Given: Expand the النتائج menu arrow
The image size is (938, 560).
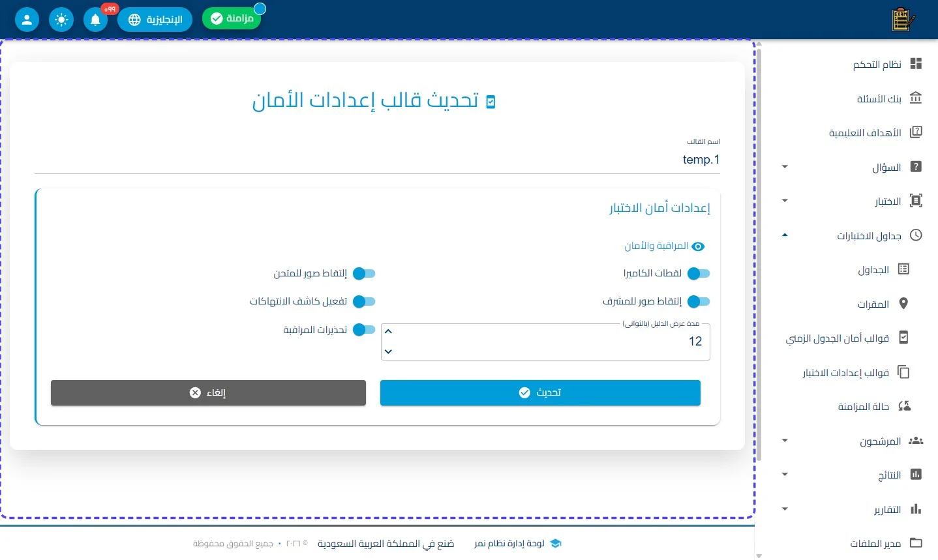Looking at the screenshot, I should (785, 475).
